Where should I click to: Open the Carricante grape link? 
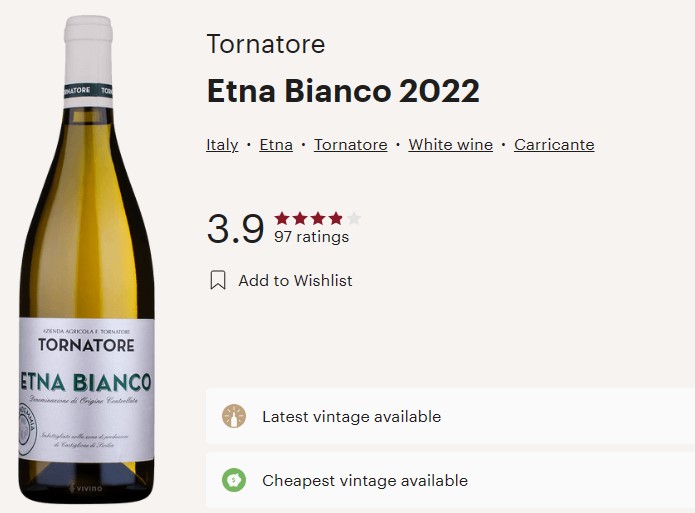(x=554, y=145)
